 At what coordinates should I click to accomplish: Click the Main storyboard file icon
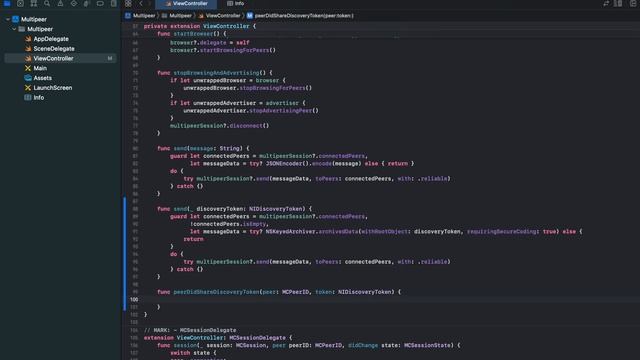tap(28, 68)
